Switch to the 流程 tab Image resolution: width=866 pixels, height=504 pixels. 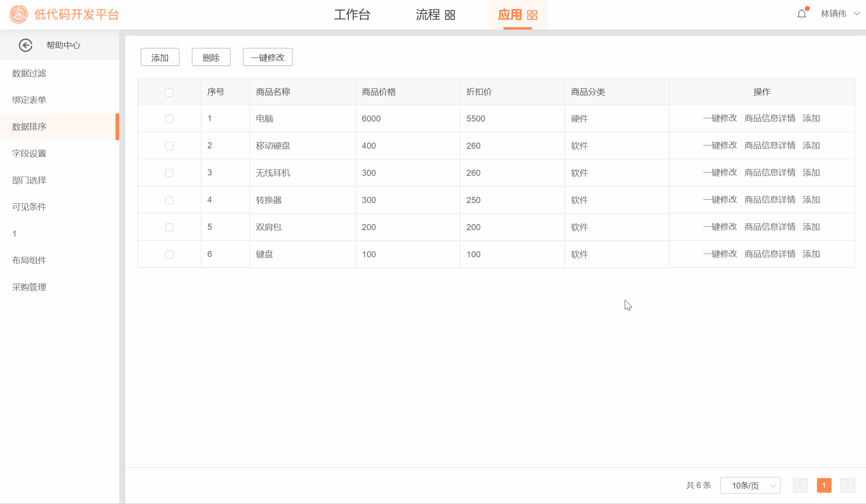[x=428, y=15]
